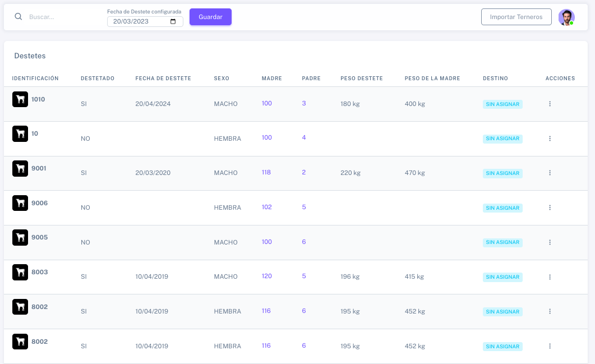This screenshot has height=364, width=595.
Task: Follow father 6 link in row 9005
Action: point(304,242)
